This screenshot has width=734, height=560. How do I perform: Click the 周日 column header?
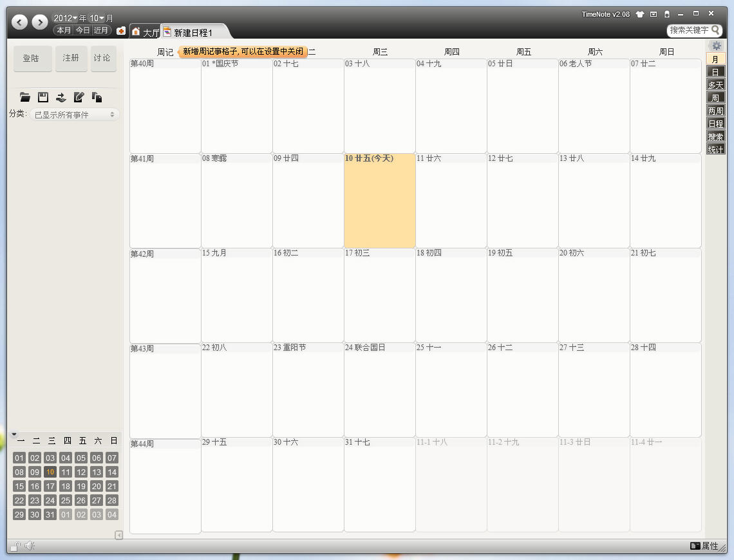point(666,52)
